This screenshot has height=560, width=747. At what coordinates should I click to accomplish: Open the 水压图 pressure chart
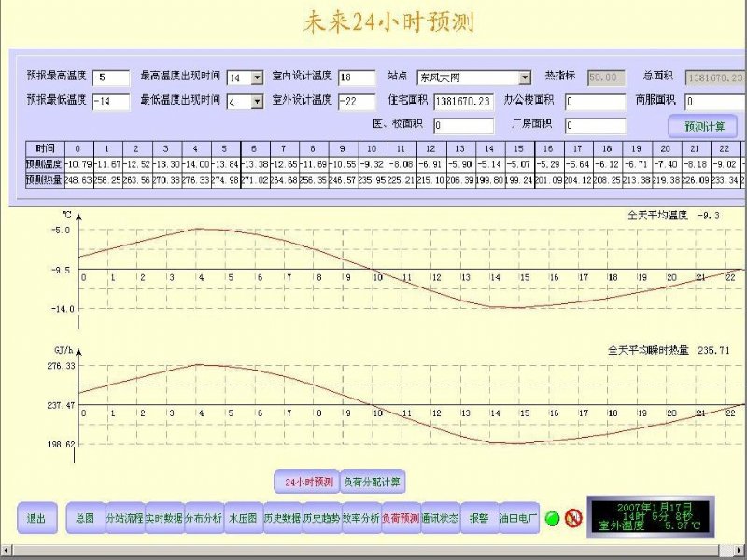(242, 518)
